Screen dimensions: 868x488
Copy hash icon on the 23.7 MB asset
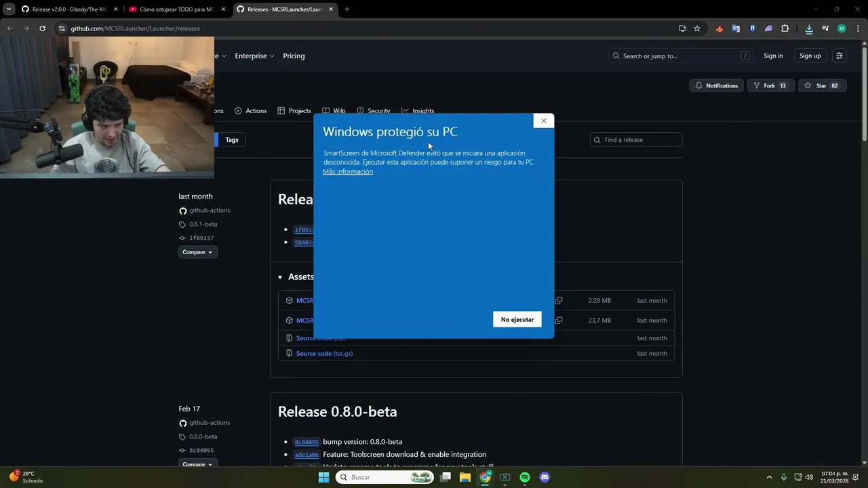(559, 320)
